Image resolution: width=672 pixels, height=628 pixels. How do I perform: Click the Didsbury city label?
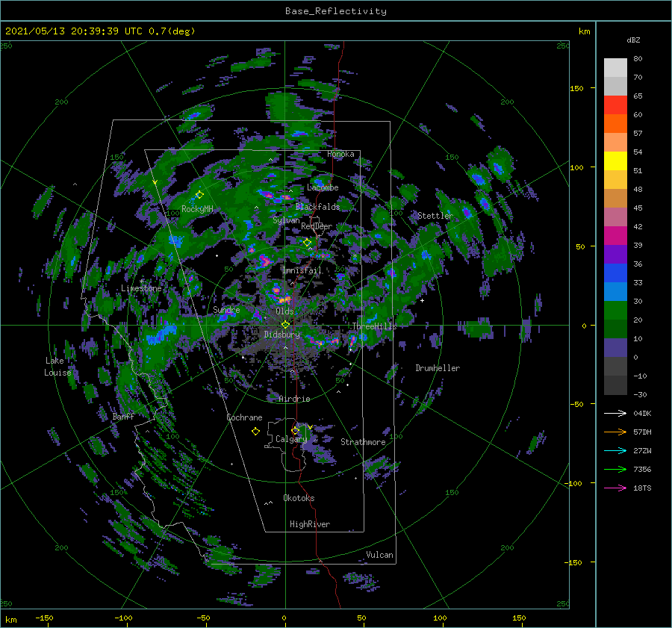pos(282,335)
